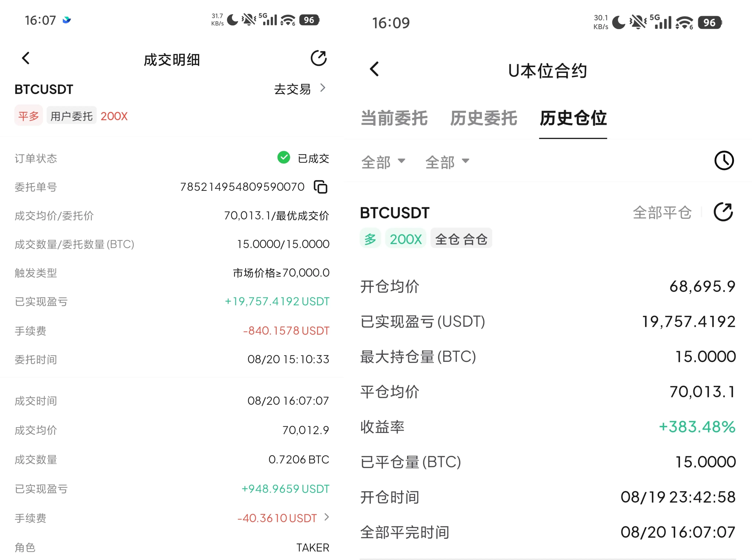752x560 pixels.
Task: Tap the green 200X leverage badge
Action: [405, 239]
